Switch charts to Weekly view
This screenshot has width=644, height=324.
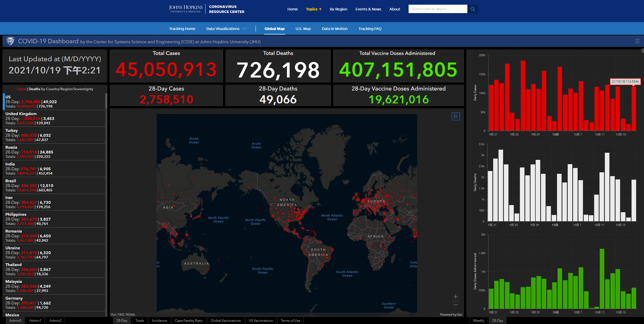click(x=478, y=320)
